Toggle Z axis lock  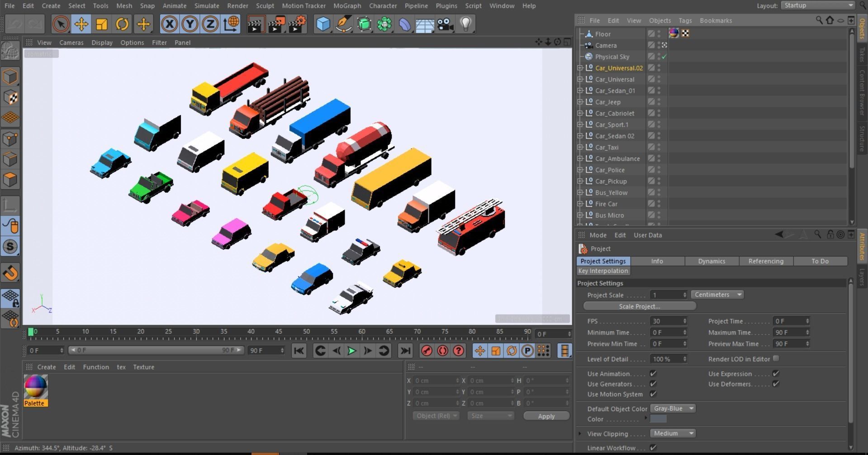pos(210,24)
